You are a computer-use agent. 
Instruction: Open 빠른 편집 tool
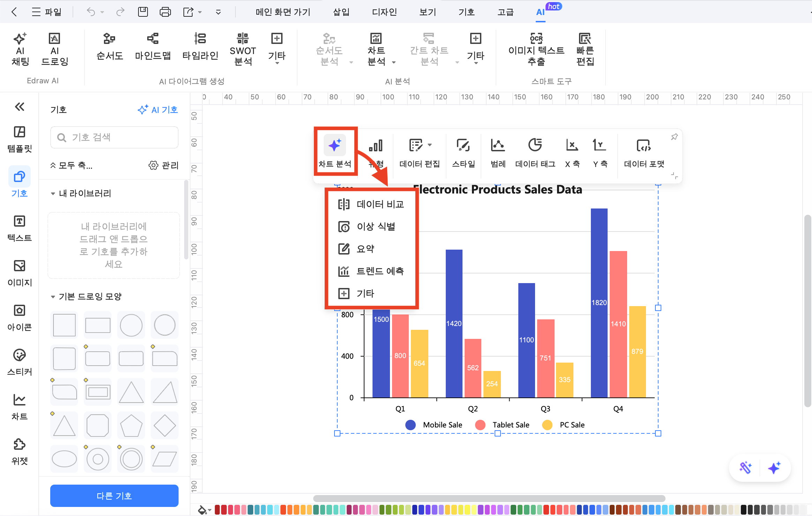click(x=585, y=50)
